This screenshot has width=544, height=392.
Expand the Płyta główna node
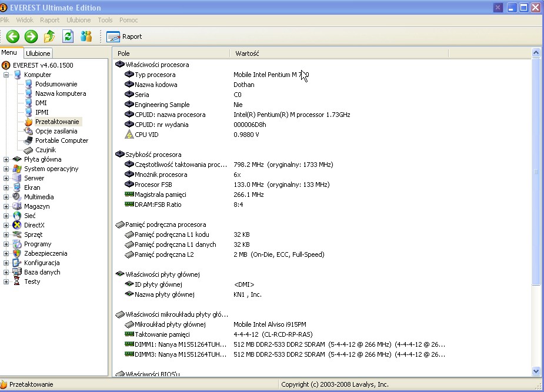click(6, 159)
